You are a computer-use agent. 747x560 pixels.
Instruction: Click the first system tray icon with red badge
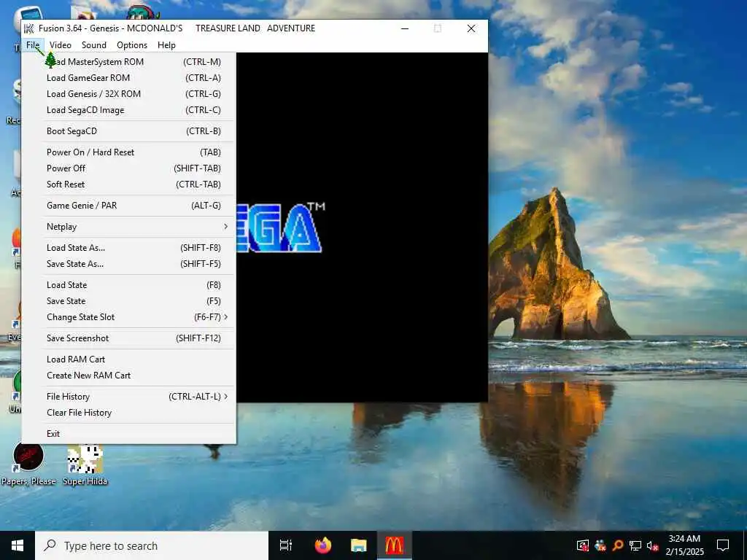coord(583,545)
